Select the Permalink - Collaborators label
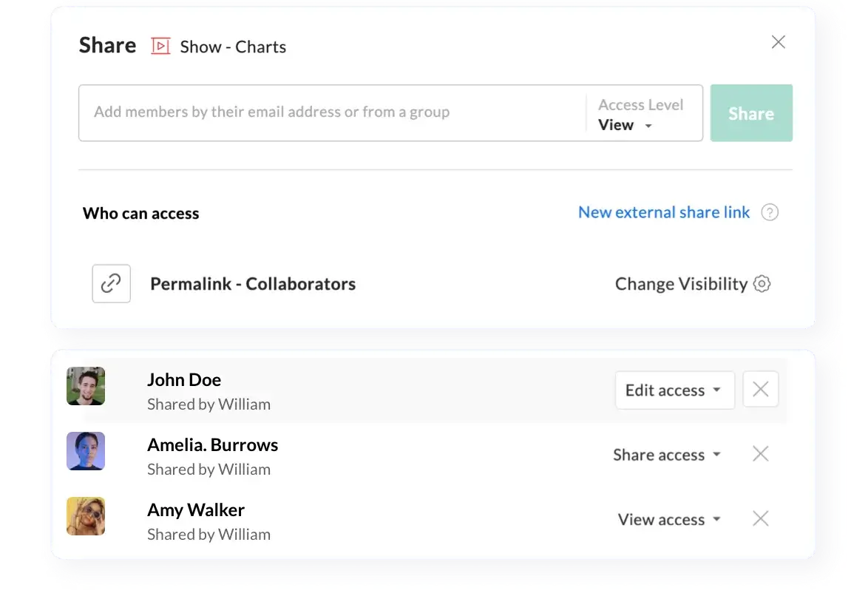This screenshot has height=596, width=868. click(x=253, y=283)
